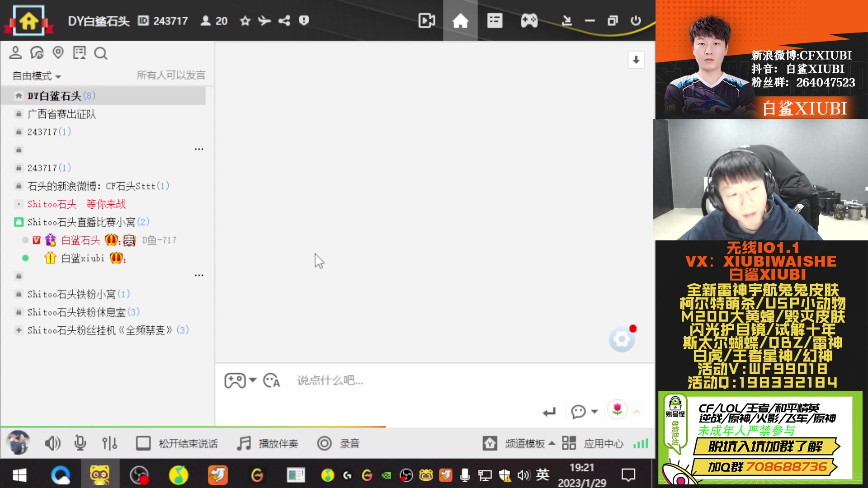The image size is (868, 488).
Task: Open the floating settings gear with red dot
Action: (x=622, y=339)
